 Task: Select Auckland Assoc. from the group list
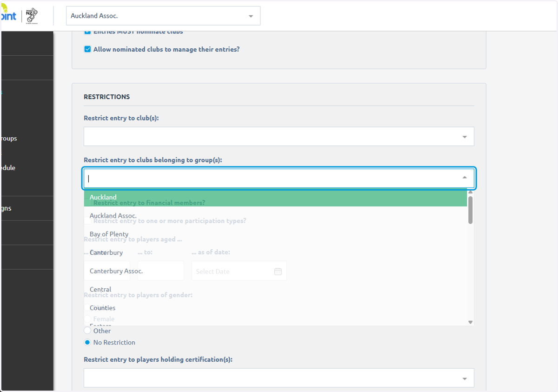pyautogui.click(x=275, y=216)
